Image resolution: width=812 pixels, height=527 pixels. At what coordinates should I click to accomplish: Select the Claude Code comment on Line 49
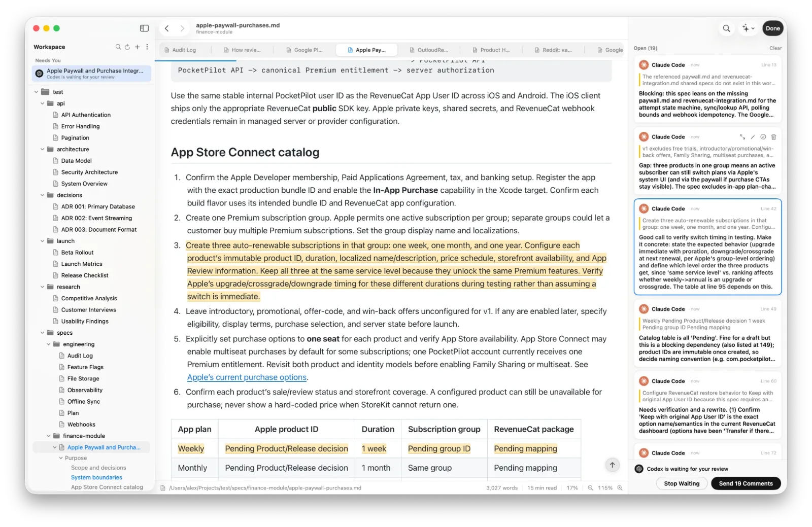707,334
